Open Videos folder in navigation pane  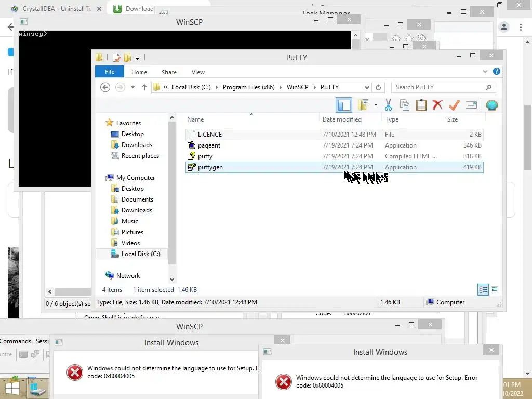(x=130, y=243)
